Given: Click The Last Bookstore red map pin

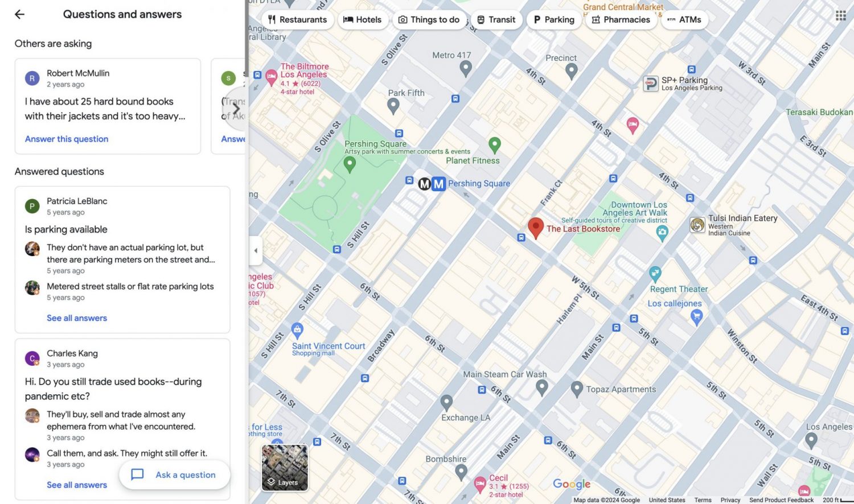Looking at the screenshot, I should [x=536, y=228].
